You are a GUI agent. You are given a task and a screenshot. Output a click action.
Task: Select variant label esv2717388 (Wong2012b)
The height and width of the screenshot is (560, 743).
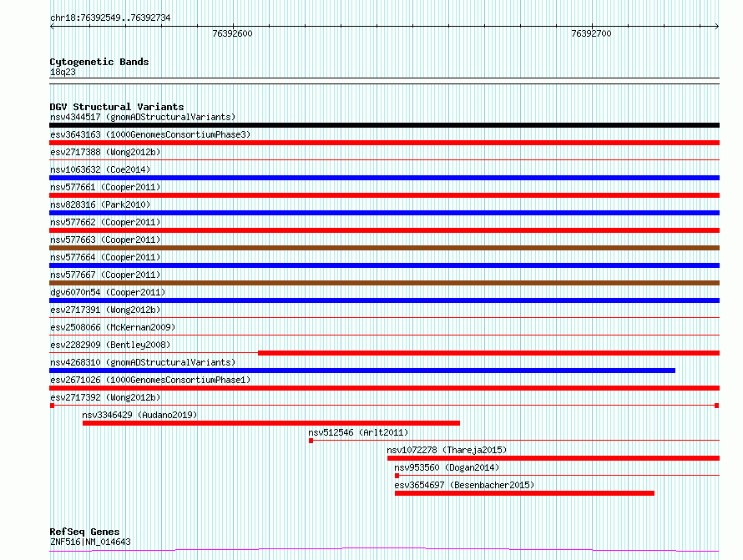click(105, 152)
